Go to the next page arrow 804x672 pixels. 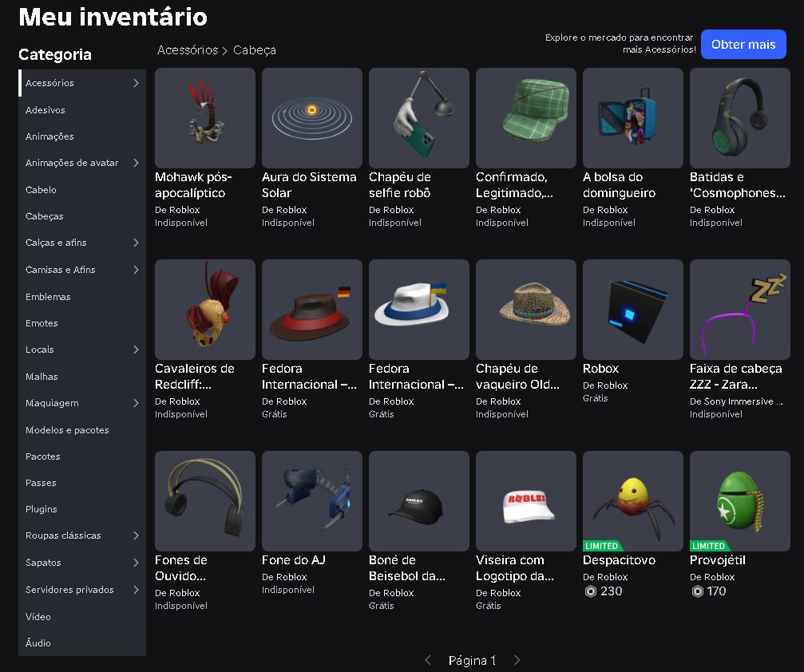[517, 660]
